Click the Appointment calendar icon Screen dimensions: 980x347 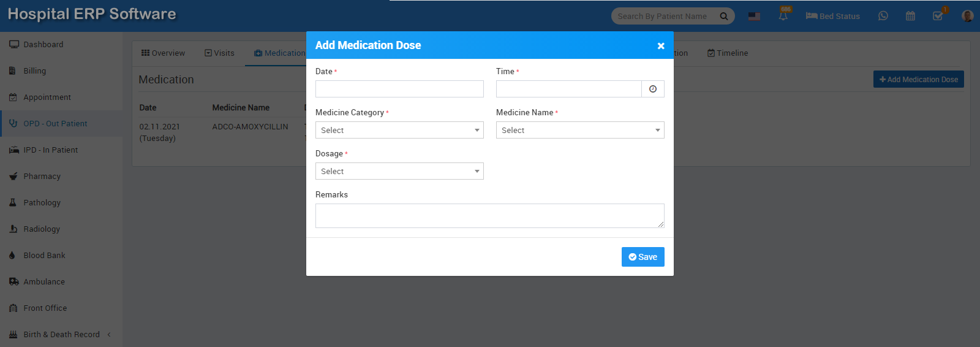click(13, 97)
